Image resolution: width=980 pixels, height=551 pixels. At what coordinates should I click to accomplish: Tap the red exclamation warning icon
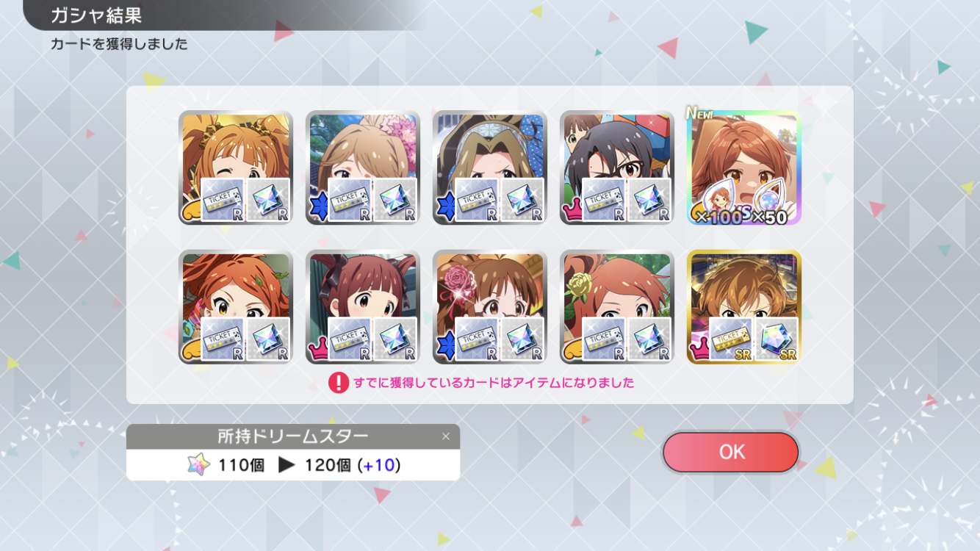pos(338,383)
